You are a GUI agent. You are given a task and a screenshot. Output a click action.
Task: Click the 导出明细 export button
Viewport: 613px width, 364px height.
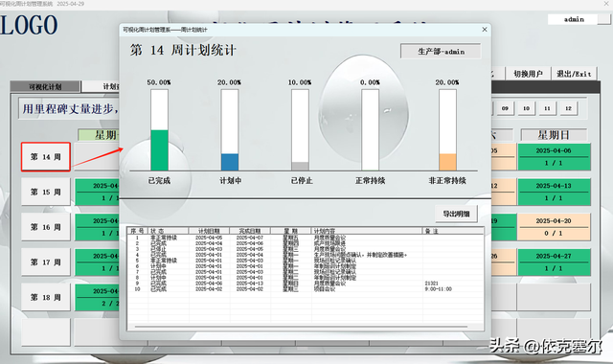coord(456,214)
